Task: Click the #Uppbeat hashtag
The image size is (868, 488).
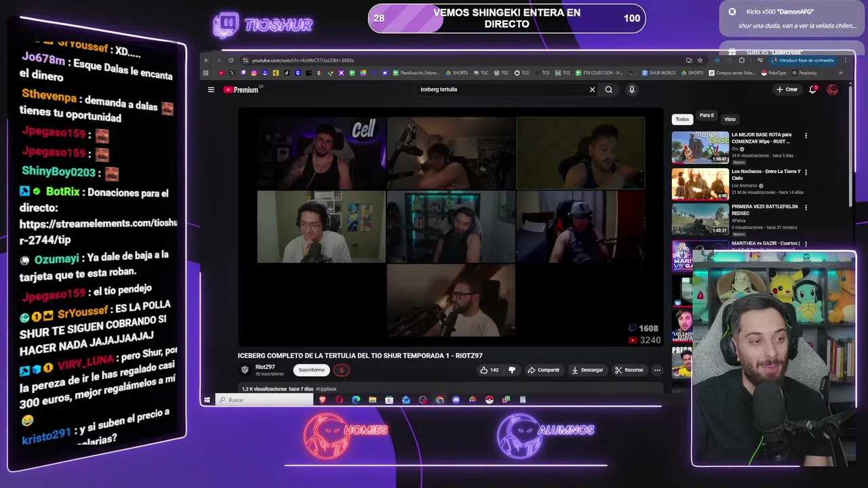Action: (x=326, y=389)
